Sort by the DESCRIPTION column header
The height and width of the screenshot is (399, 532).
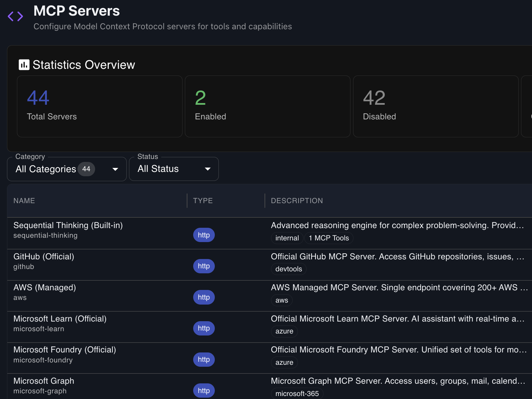click(x=297, y=201)
